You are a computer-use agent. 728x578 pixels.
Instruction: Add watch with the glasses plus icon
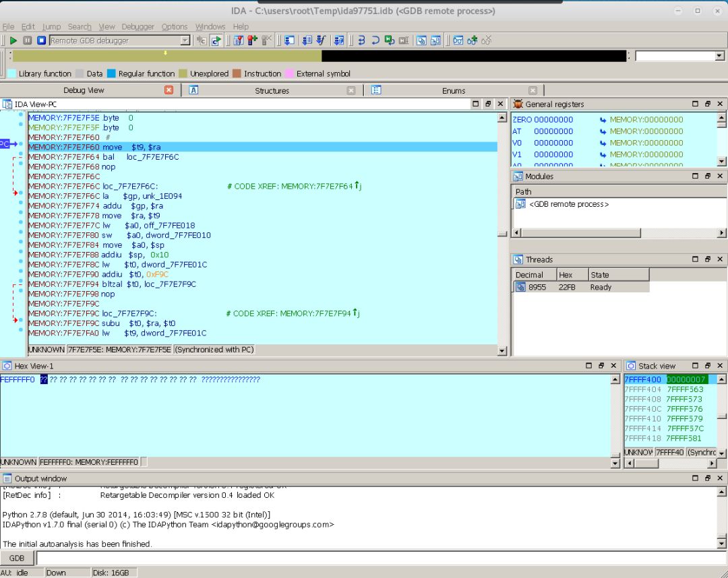[472, 40]
